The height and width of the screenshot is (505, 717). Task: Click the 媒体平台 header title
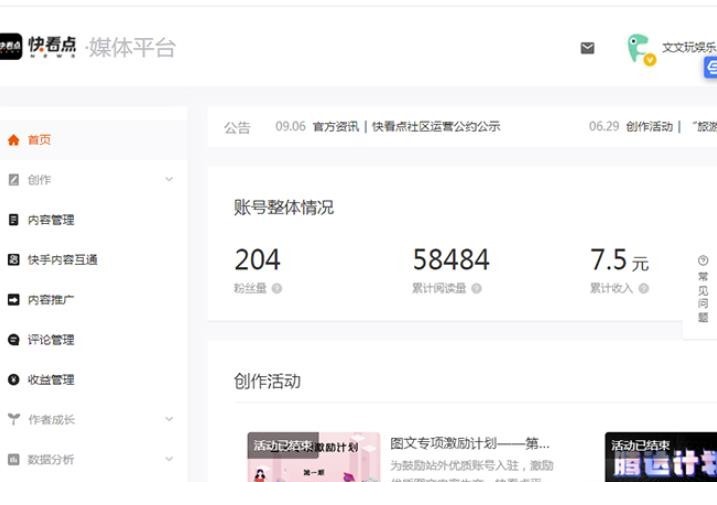click(131, 48)
